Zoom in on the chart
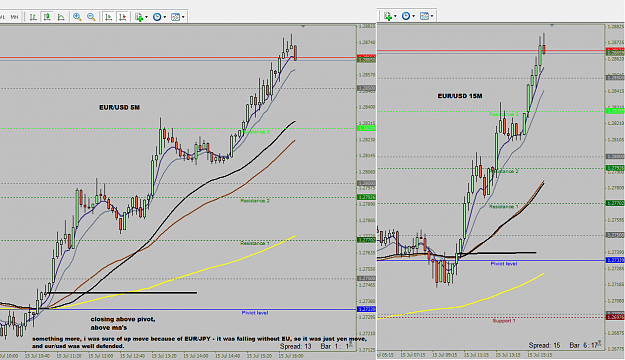 [x=77, y=17]
